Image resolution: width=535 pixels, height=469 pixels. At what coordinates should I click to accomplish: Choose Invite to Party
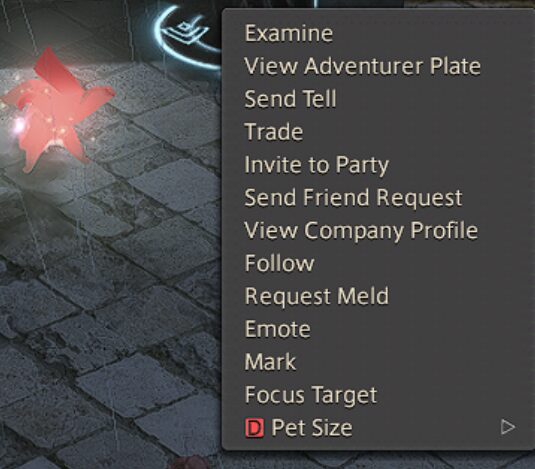coord(317,165)
